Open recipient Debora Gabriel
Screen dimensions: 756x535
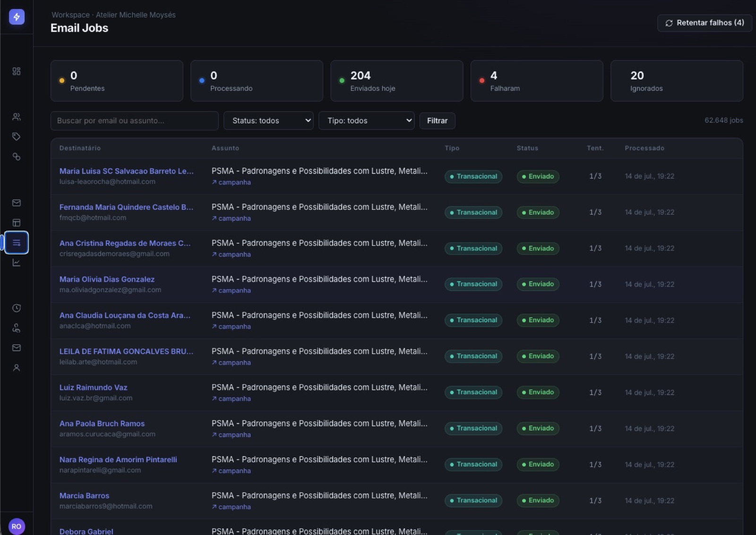pos(86,531)
